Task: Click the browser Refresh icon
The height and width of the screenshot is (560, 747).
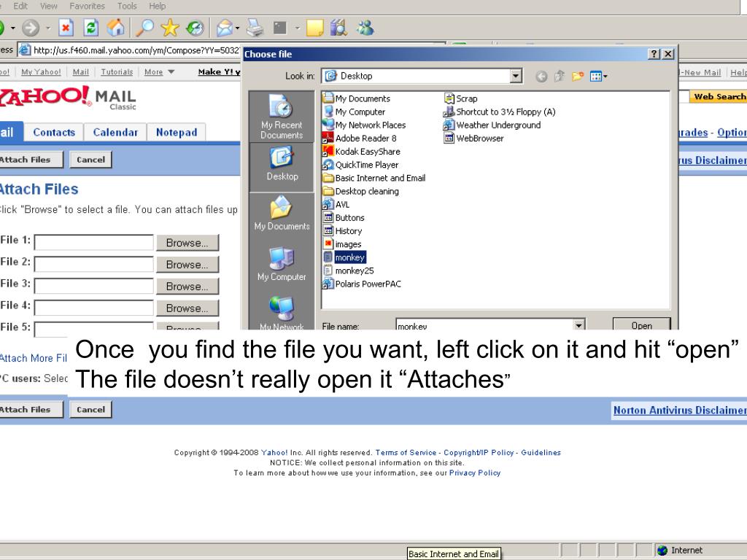Action: (90, 28)
